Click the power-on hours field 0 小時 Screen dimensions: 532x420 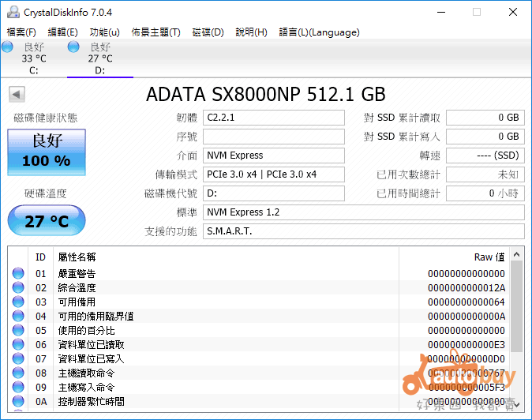pos(485,193)
